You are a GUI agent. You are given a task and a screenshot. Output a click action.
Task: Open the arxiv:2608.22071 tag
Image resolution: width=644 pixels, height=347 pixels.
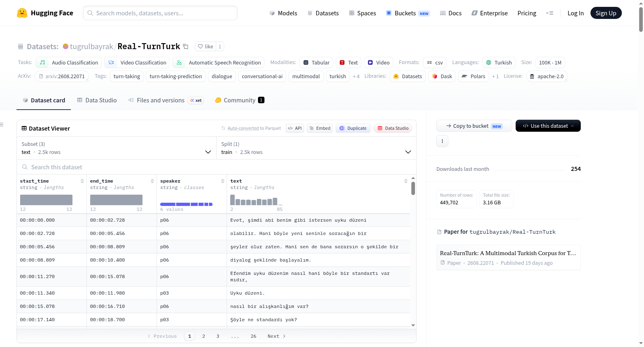click(x=62, y=76)
